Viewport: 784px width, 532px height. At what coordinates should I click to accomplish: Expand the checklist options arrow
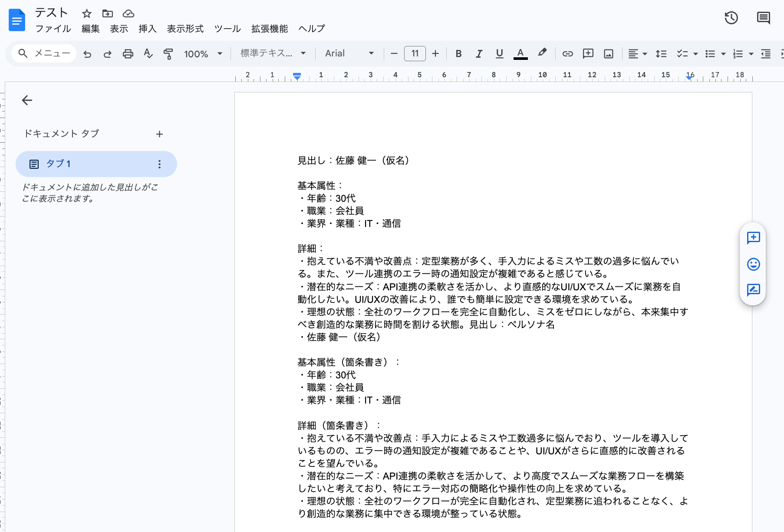[x=695, y=54]
